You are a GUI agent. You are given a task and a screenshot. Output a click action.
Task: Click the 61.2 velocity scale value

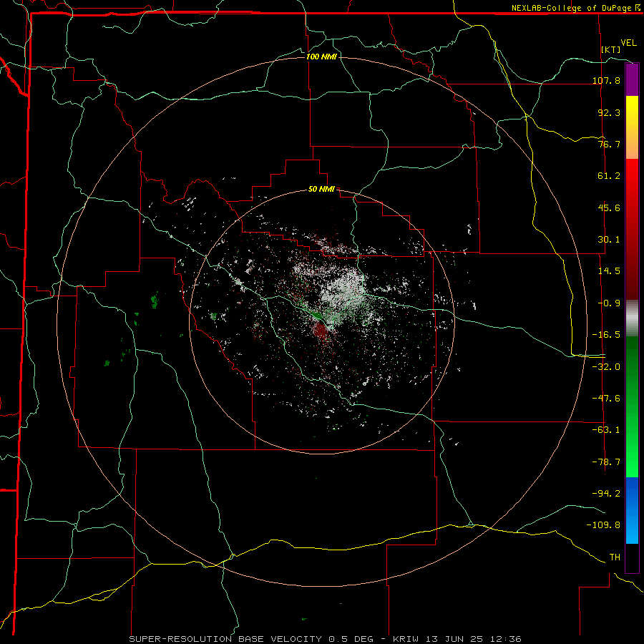pos(609,176)
